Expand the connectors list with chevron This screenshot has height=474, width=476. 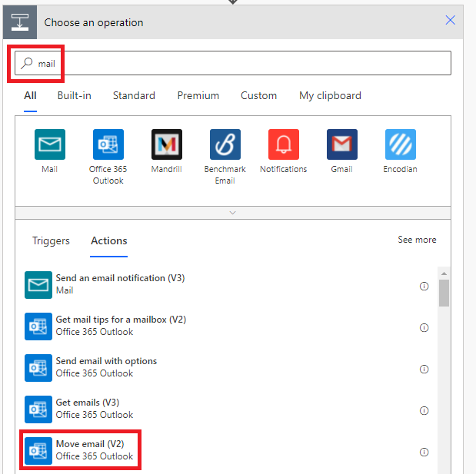point(233,213)
